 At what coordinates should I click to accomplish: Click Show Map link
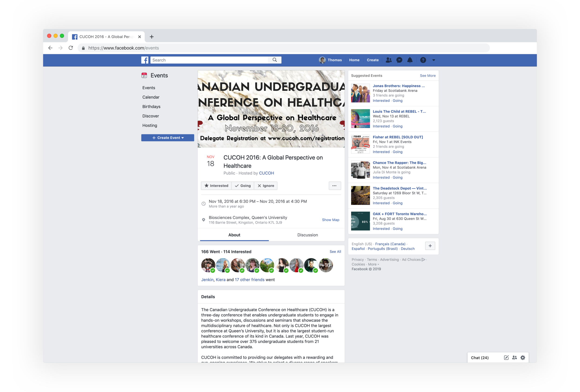click(330, 220)
